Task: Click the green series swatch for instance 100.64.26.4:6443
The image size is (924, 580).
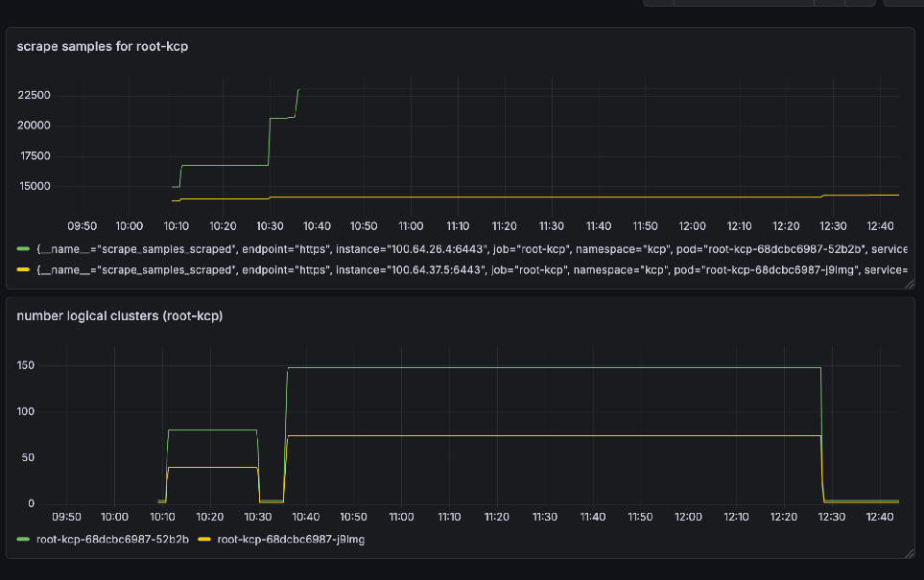Action: click(23, 249)
